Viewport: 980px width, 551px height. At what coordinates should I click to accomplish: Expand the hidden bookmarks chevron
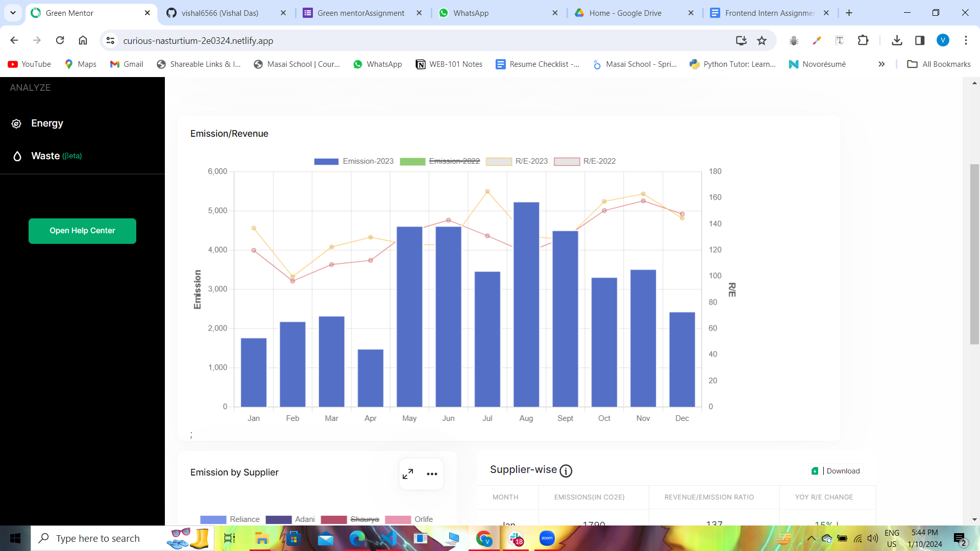point(881,64)
